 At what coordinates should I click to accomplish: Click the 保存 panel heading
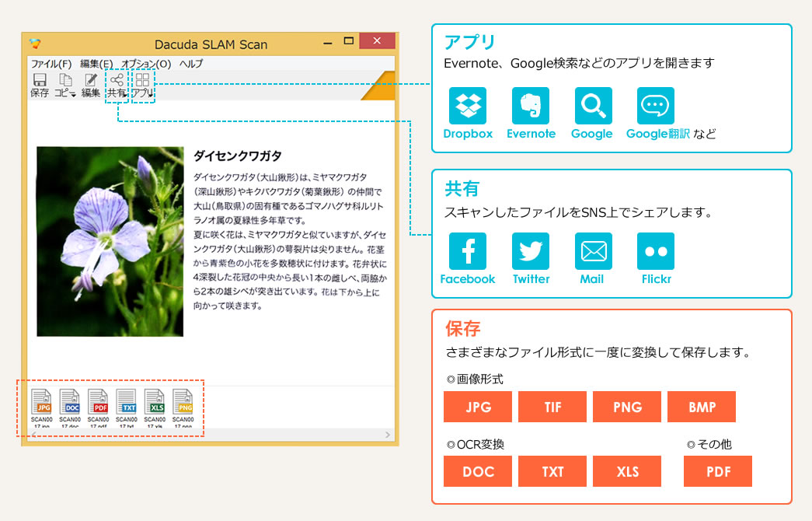(463, 328)
